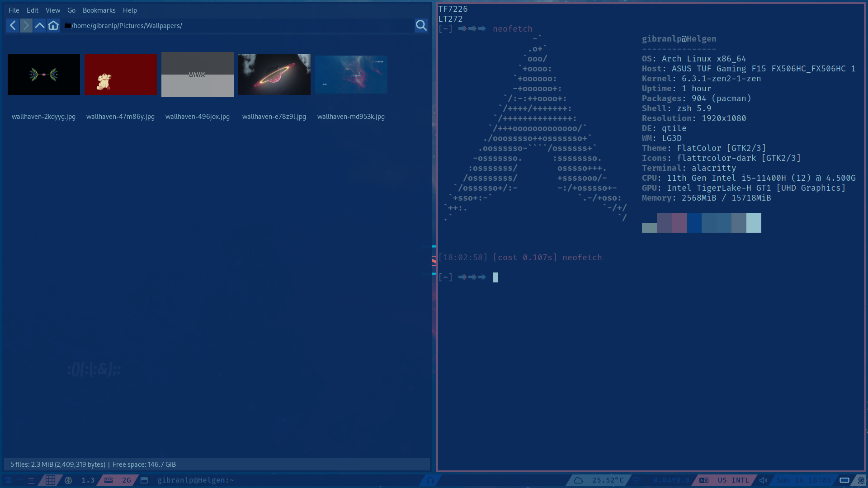Click the US INTL keyboard layout
This screenshot has height=488, width=868.
pyautogui.click(x=733, y=480)
